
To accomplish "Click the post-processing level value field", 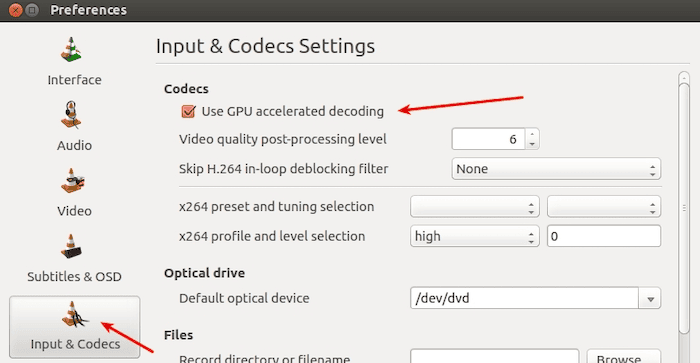I will pos(489,139).
